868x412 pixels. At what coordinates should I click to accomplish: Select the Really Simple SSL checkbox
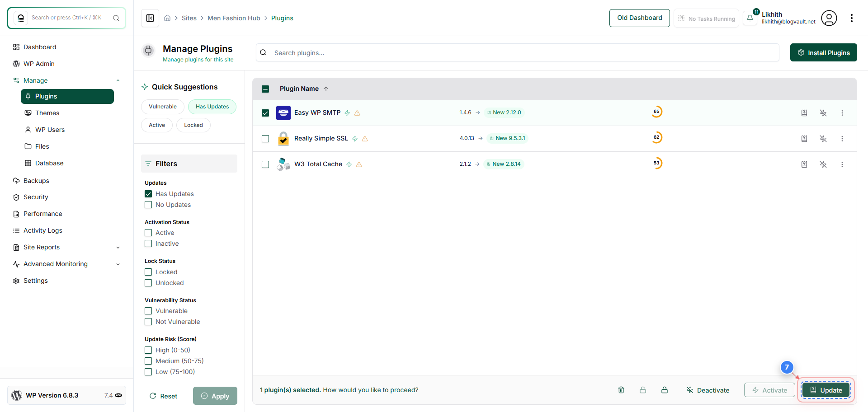point(265,139)
